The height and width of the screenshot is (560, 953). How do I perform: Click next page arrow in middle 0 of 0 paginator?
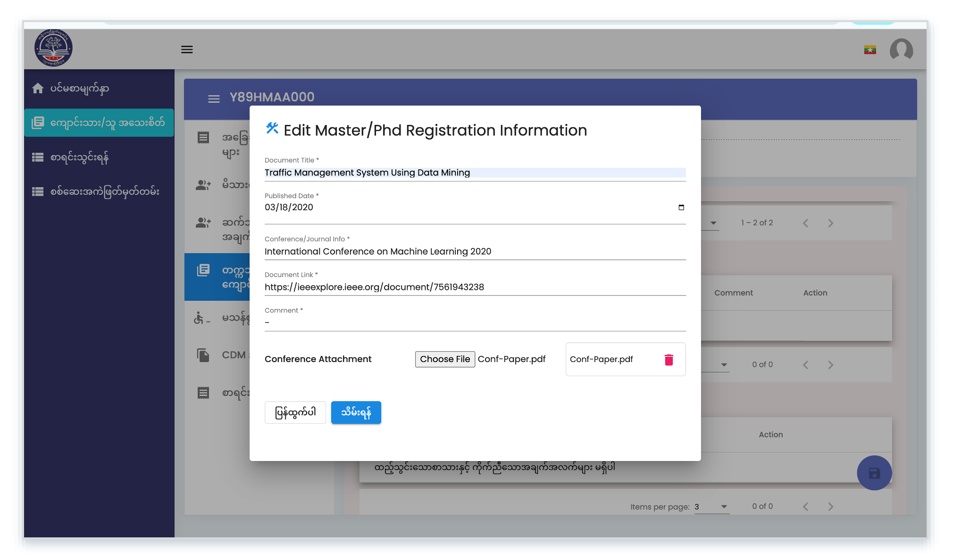[x=831, y=365]
